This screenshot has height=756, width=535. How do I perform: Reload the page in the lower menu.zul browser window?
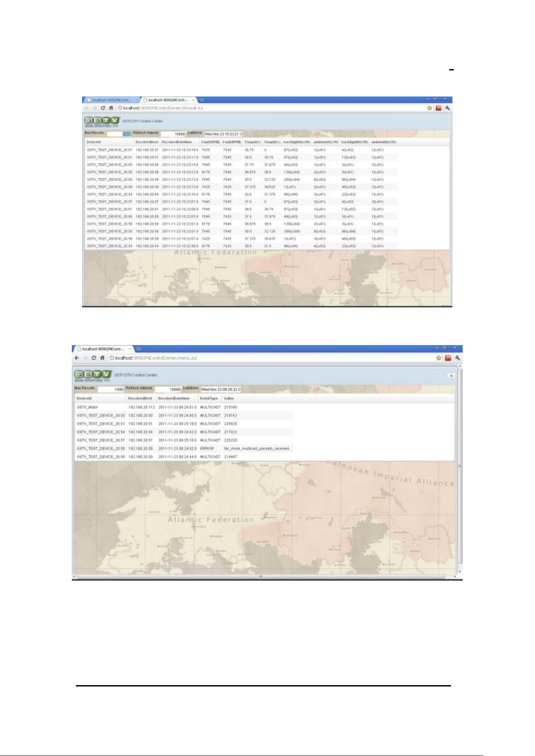point(94,358)
